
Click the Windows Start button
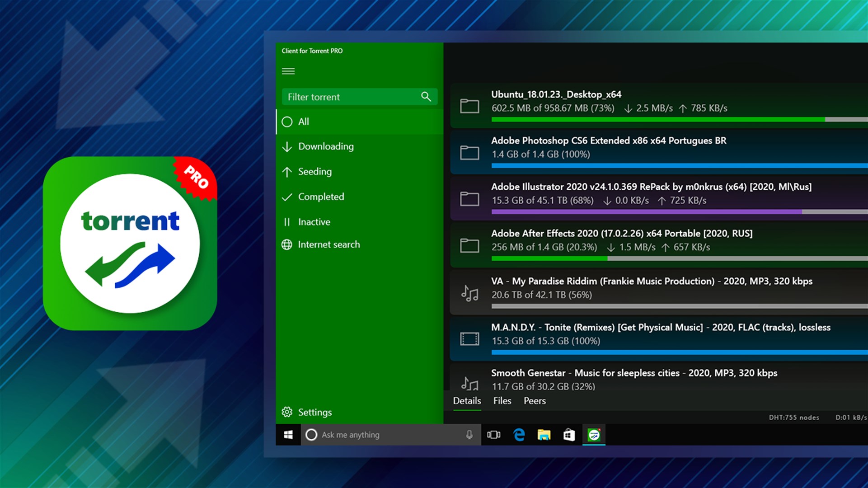288,435
